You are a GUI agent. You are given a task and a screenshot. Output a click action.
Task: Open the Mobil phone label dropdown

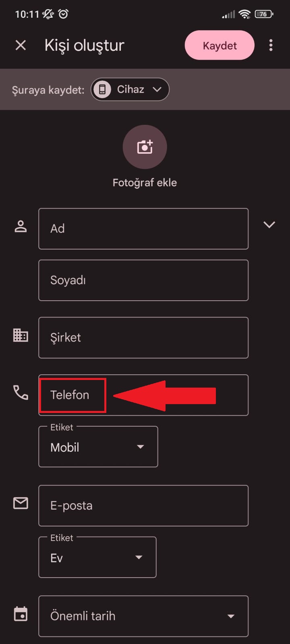pyautogui.click(x=98, y=447)
